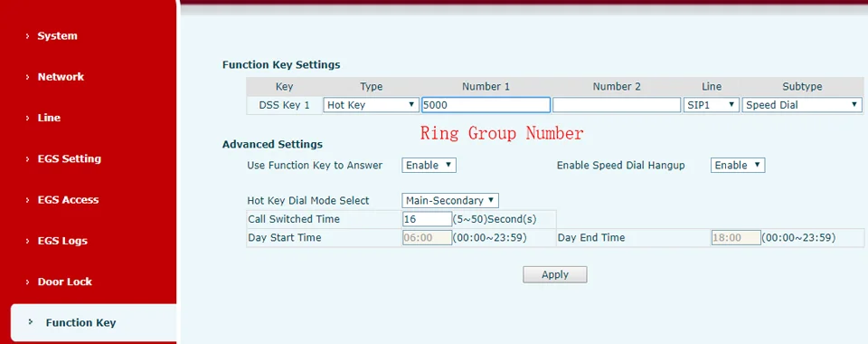Image resolution: width=868 pixels, height=344 pixels.
Task: Expand the Speed Dial Subtype dropdown
Action: [x=802, y=105]
